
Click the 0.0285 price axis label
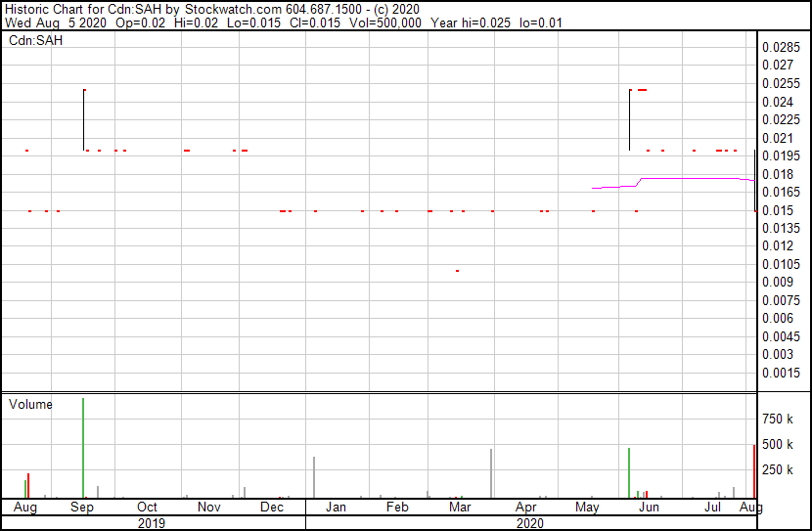[x=782, y=47]
